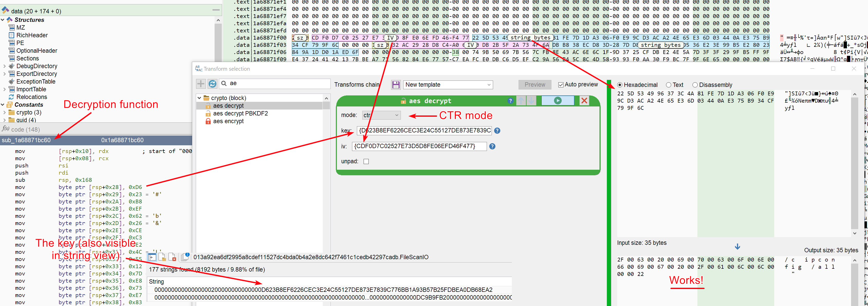
Task: Click the close file icon with red X
Action: tap(172, 257)
